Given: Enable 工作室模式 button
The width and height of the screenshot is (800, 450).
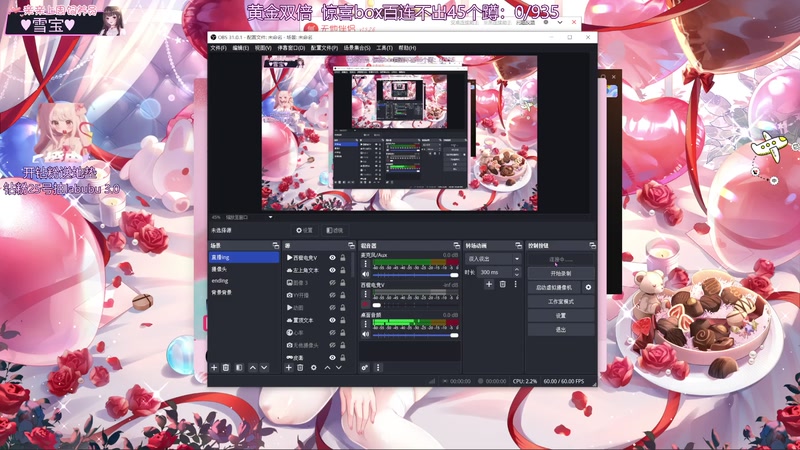Looking at the screenshot, I should click(561, 302).
